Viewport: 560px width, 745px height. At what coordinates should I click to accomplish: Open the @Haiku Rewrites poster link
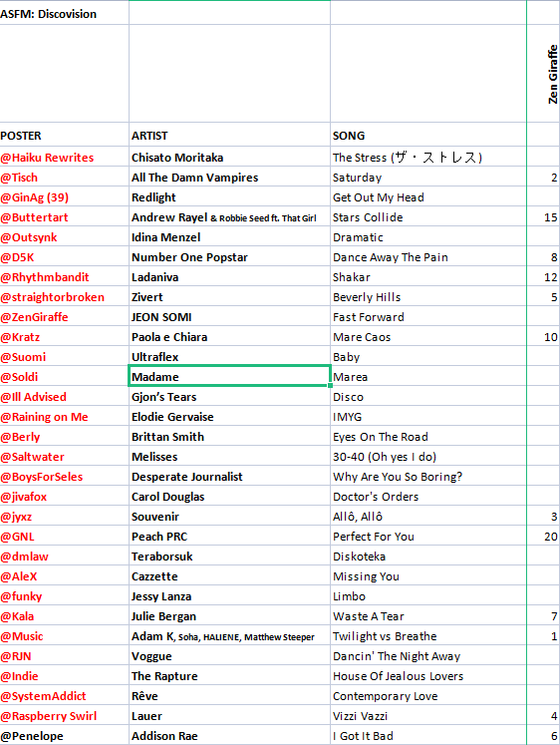click(47, 158)
